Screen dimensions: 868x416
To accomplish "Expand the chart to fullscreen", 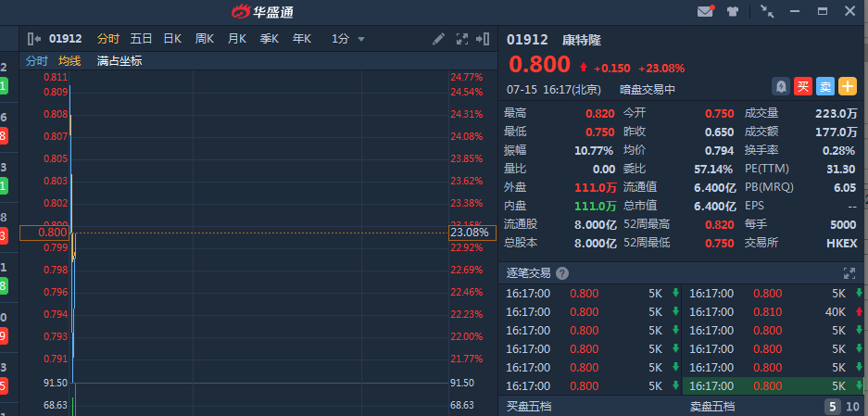I will pos(462,39).
